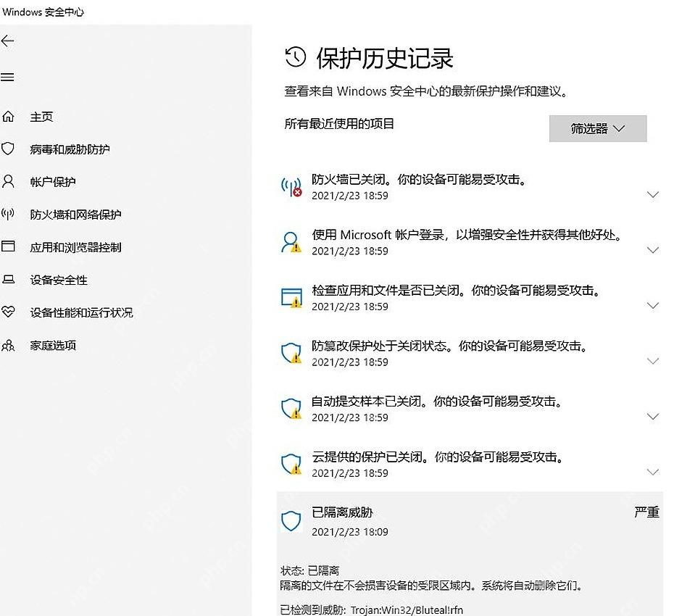Open the hamburger navigation menu

coord(7,78)
